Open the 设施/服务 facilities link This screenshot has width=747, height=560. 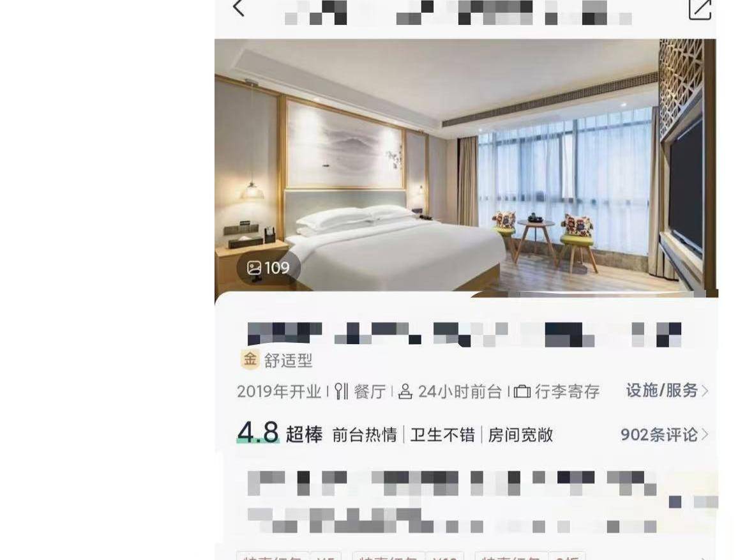tap(661, 391)
